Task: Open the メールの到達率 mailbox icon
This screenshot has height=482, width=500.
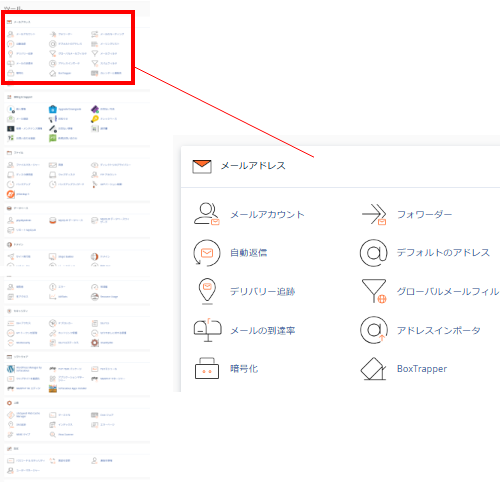Action: (x=207, y=330)
